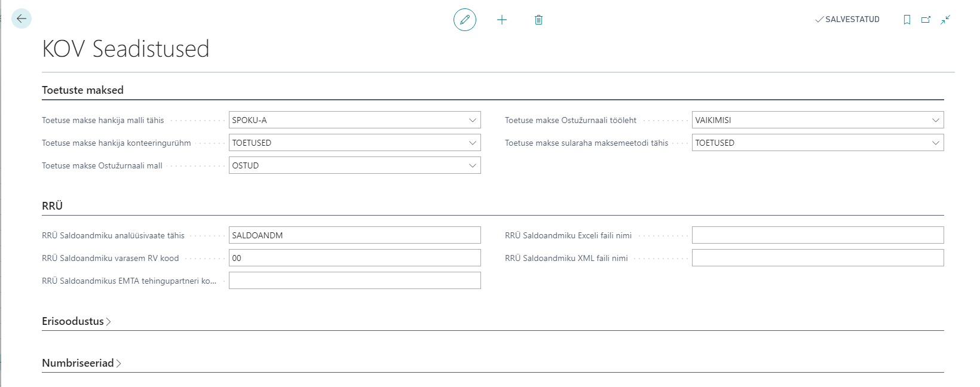Click RRÜ Saldoandmiku Exceli faili nimi field

(817, 235)
